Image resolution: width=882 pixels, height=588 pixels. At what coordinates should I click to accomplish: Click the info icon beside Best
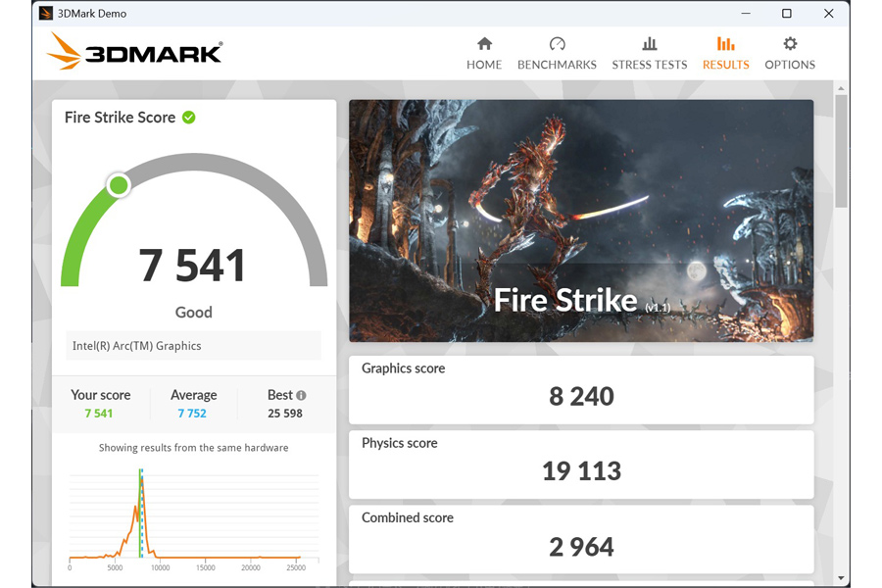pos(302,395)
